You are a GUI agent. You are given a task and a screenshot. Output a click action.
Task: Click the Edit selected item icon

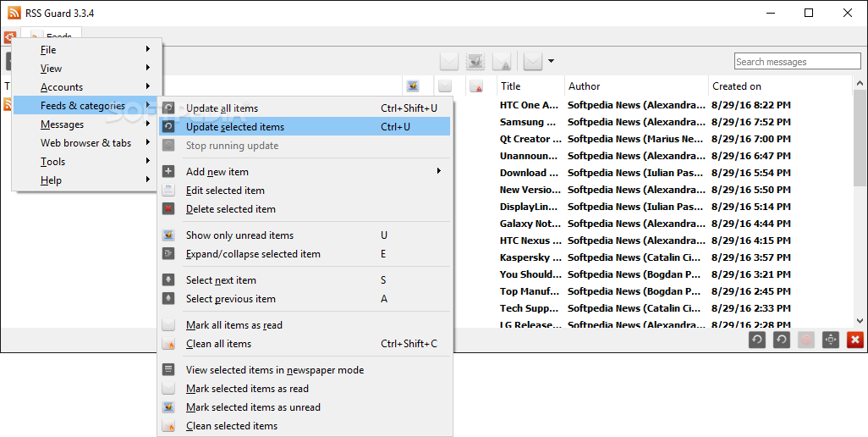168,190
